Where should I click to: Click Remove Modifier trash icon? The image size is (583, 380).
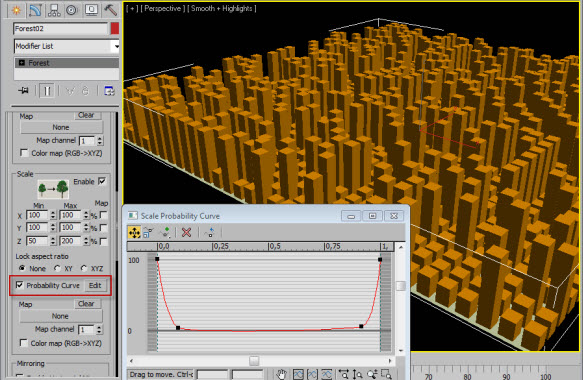[x=86, y=90]
